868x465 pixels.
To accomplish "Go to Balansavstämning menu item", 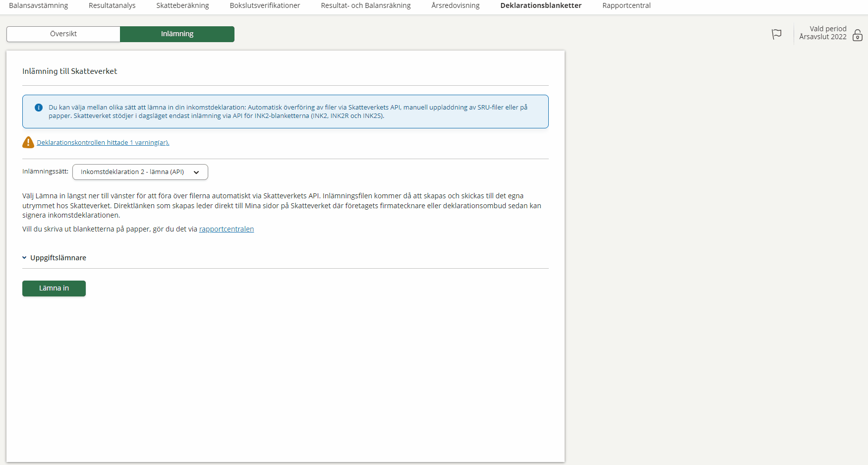I will point(39,5).
